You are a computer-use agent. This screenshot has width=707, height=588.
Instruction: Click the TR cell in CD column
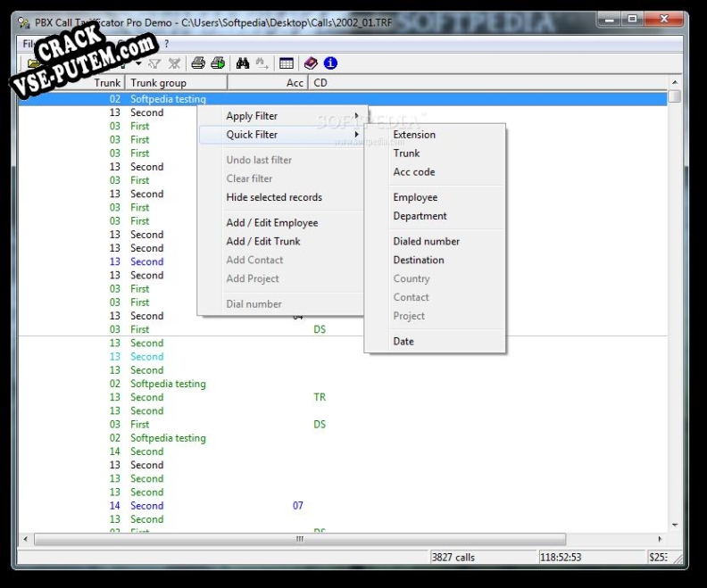coord(320,397)
